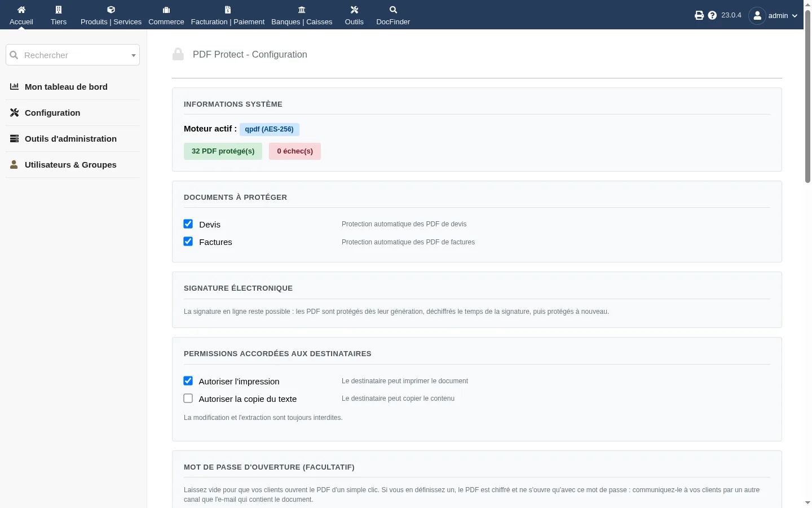The height and width of the screenshot is (508, 812).
Task: Open the Commerce briefcase icon
Action: tap(166, 10)
